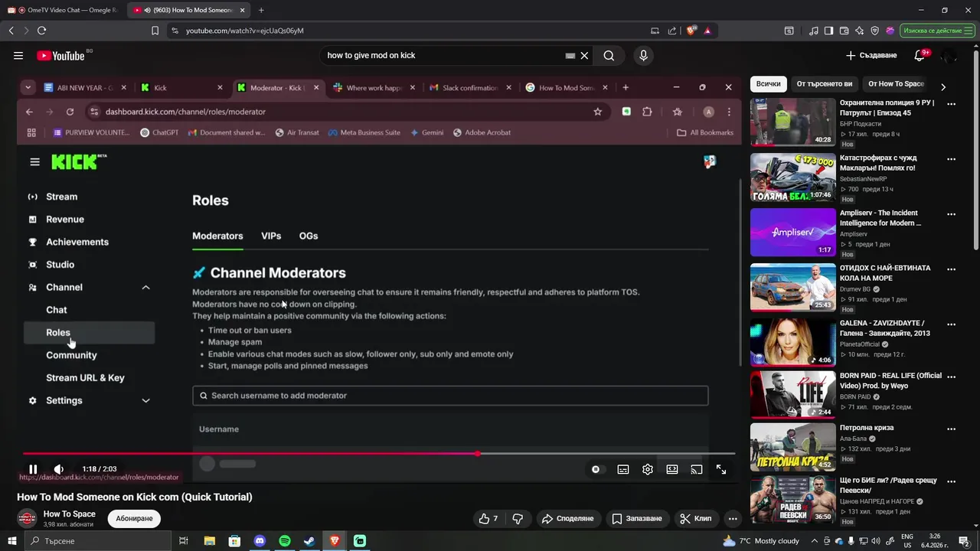This screenshot has height=551, width=980.
Task: Open options for BORN PAID video
Action: 952,377
